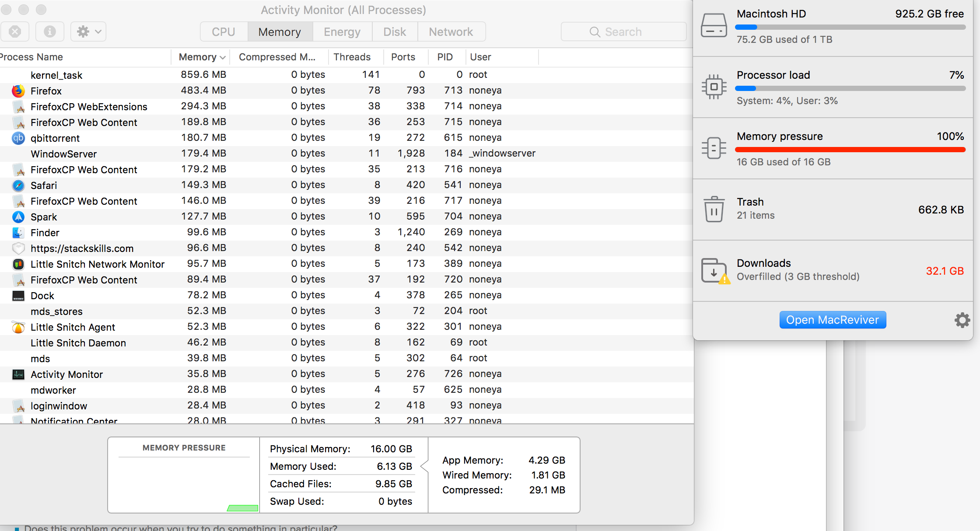Click the qbittorrent process icon
Screen dimensions: 980x531
point(18,138)
